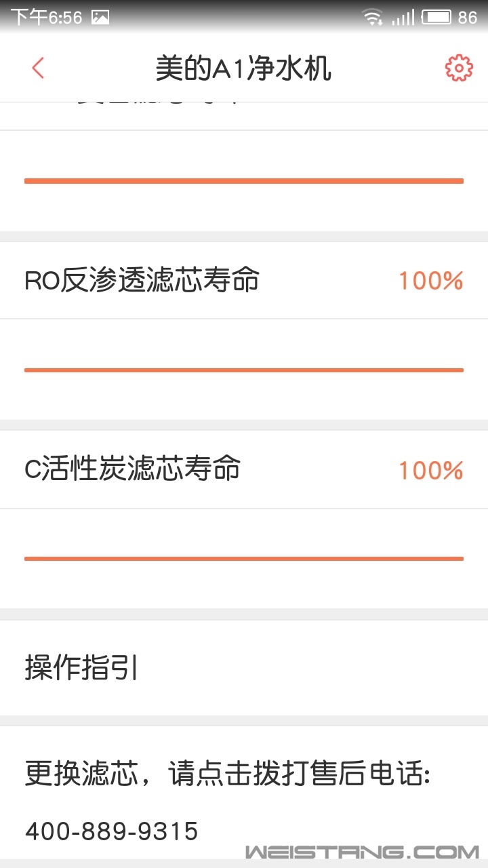
Task: Tap the 美的A1净水机 page title
Action: (243, 69)
